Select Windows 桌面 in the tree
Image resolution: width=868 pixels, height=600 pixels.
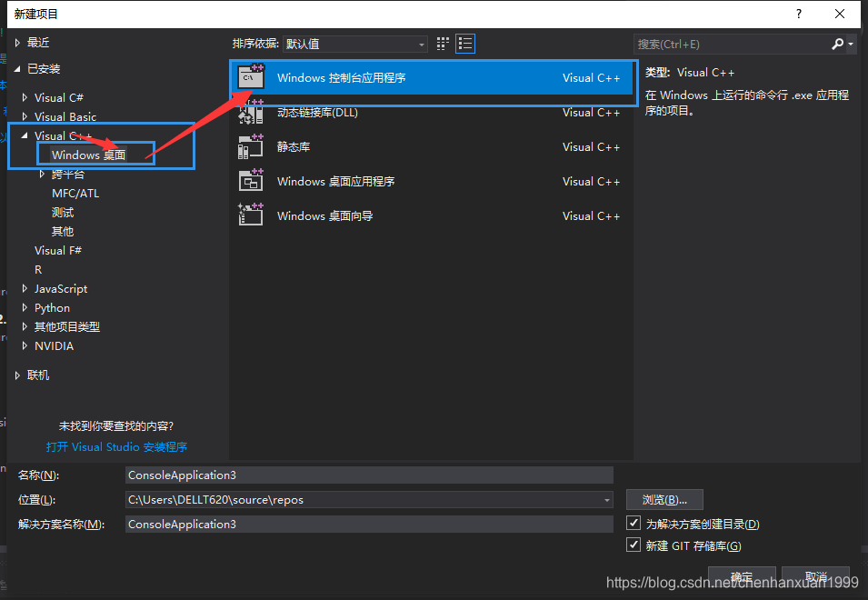point(88,155)
